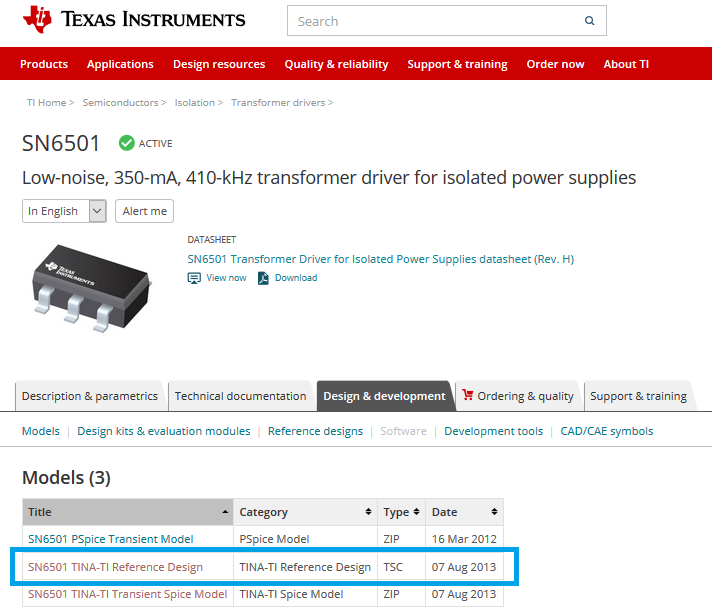Open the Quality & reliability menu
The image size is (712, 614).
click(x=336, y=64)
